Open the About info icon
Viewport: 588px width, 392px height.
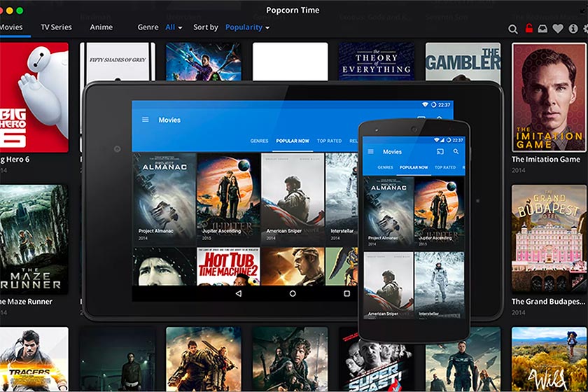click(573, 29)
